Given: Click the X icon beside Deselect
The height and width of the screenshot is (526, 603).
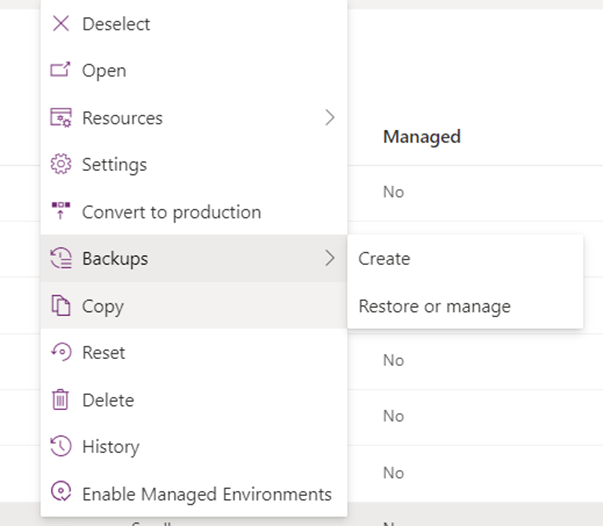Looking at the screenshot, I should click(x=61, y=23).
